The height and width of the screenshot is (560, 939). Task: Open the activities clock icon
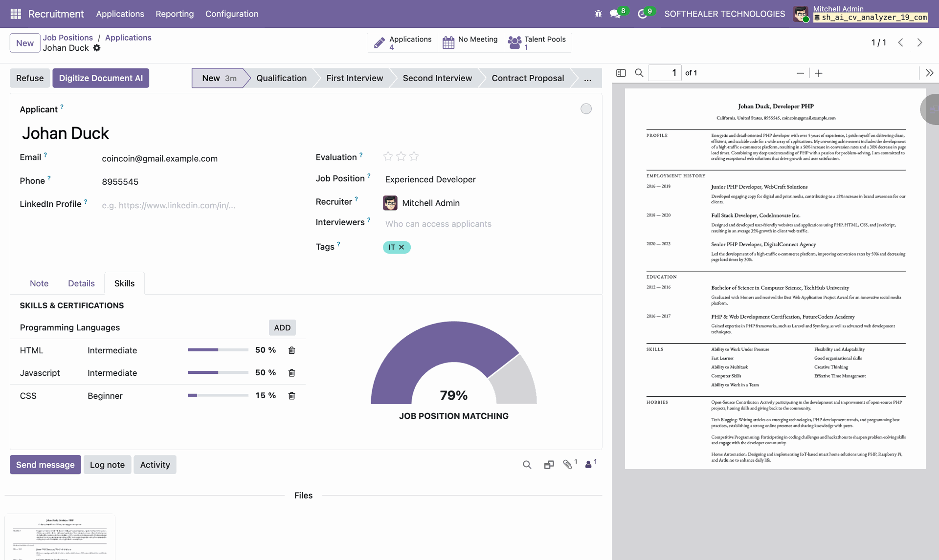pos(642,14)
